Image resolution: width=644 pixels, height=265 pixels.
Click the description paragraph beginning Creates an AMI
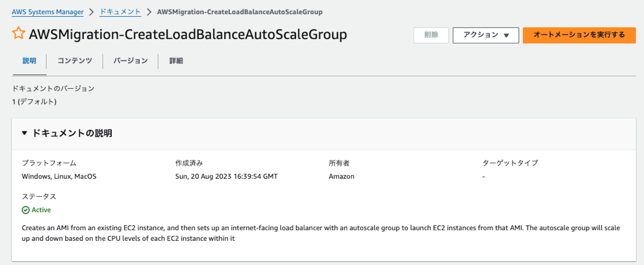(321, 234)
